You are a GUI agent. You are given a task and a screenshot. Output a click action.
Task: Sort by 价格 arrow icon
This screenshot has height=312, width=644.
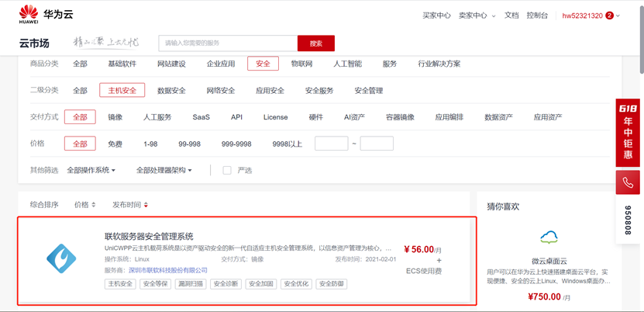pyautogui.click(x=93, y=205)
